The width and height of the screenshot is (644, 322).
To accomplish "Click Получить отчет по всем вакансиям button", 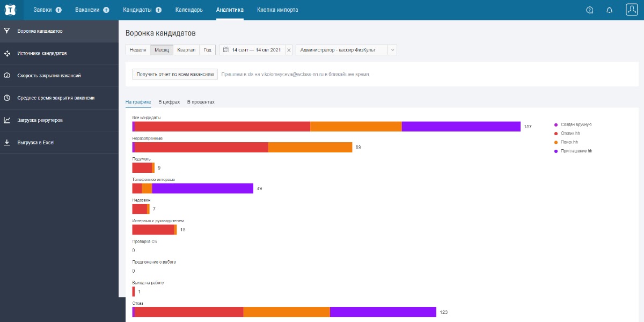I will point(175,75).
